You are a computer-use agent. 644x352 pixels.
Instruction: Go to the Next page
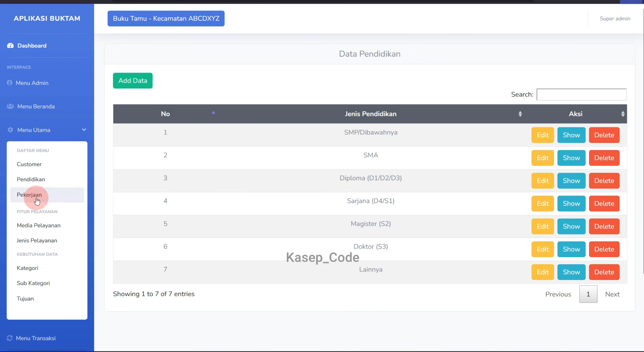pyautogui.click(x=612, y=294)
